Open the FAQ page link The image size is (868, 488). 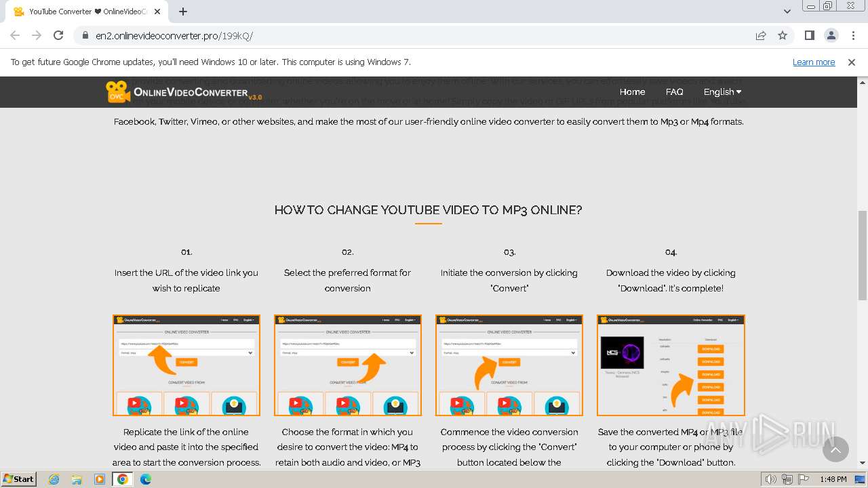[674, 91]
